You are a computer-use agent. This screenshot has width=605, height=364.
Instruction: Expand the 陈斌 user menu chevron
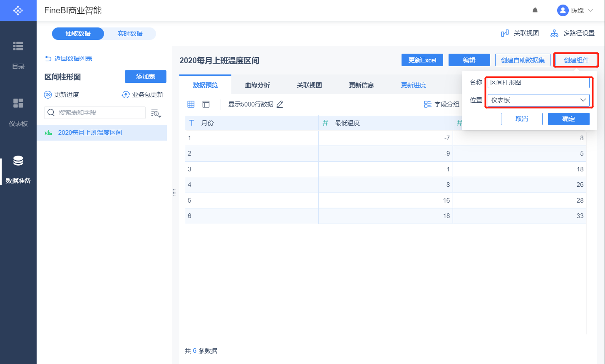tap(590, 10)
